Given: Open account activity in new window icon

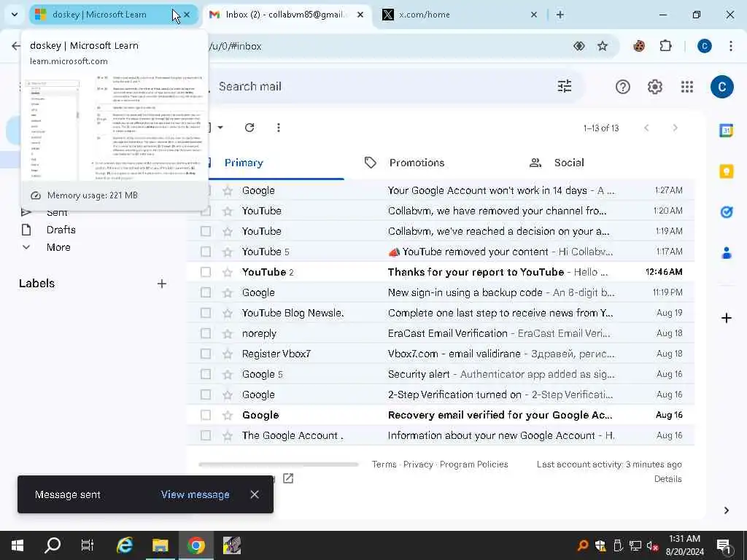Looking at the screenshot, I should (287, 478).
